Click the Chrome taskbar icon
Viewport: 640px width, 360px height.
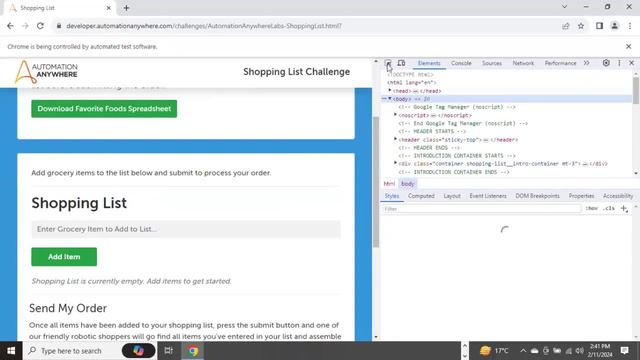pos(193,351)
